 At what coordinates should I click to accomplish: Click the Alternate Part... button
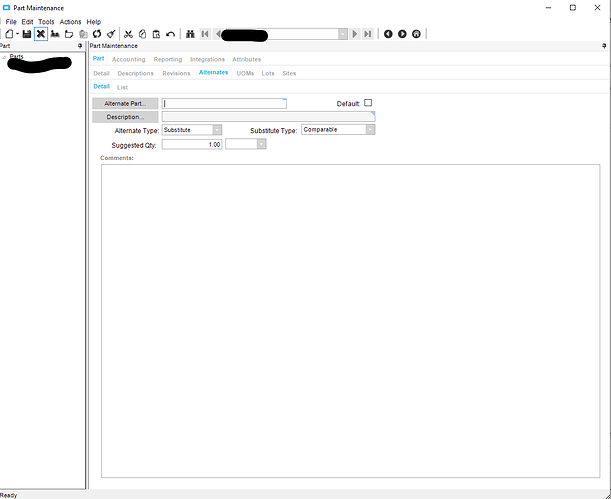(x=125, y=104)
